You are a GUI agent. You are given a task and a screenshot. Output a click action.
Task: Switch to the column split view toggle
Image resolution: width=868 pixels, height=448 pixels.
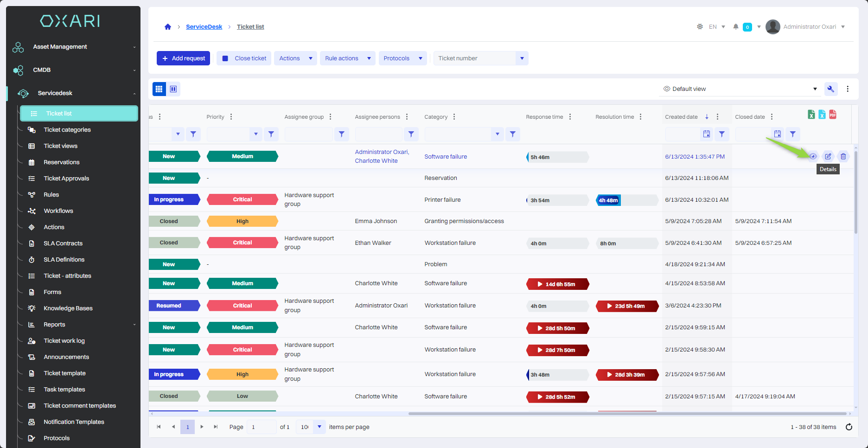click(x=173, y=89)
